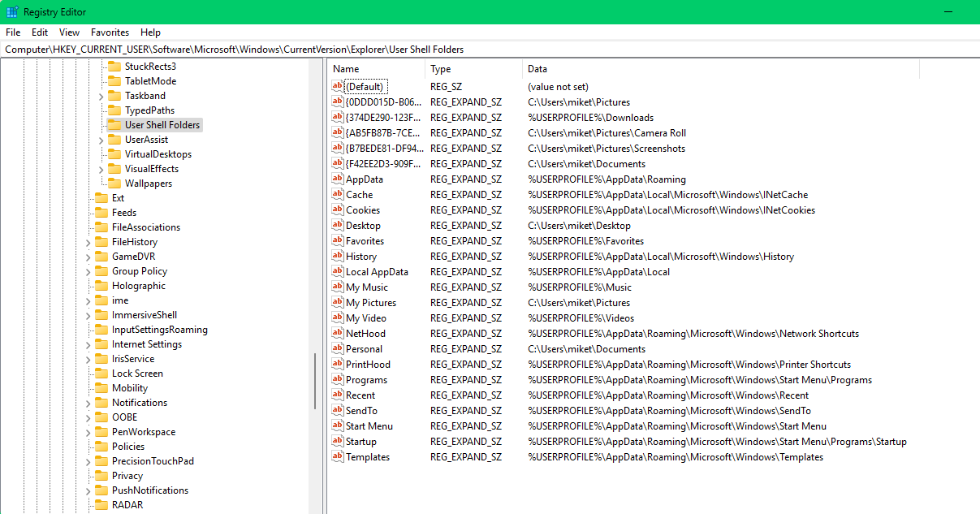Expand the Internet Settings key
The width and height of the screenshot is (980, 514).
pyautogui.click(x=89, y=343)
